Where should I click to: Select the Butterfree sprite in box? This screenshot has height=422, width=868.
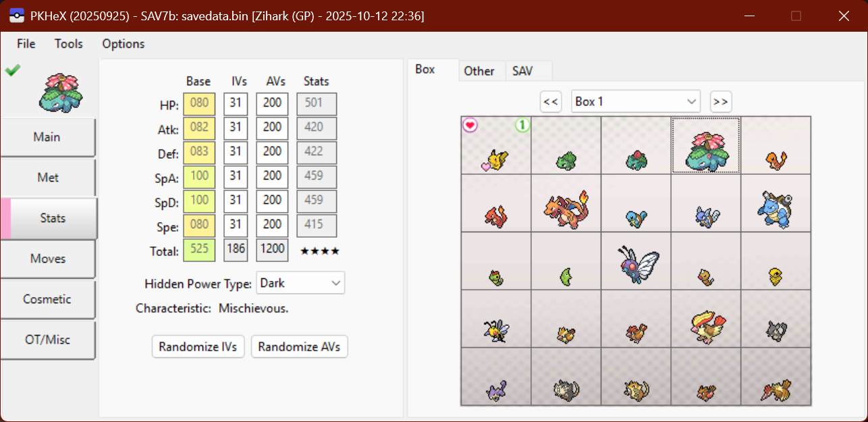(x=636, y=262)
